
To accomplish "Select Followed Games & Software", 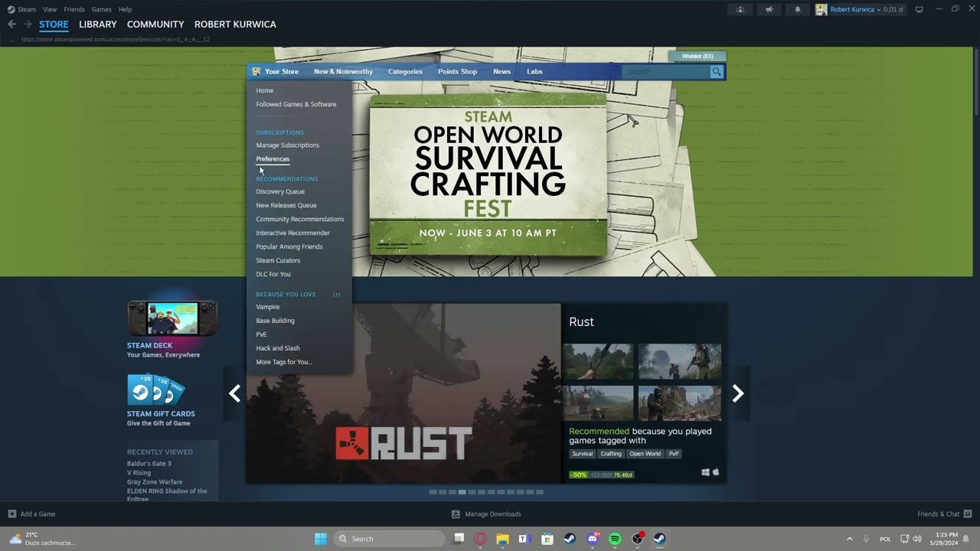I will [x=296, y=104].
